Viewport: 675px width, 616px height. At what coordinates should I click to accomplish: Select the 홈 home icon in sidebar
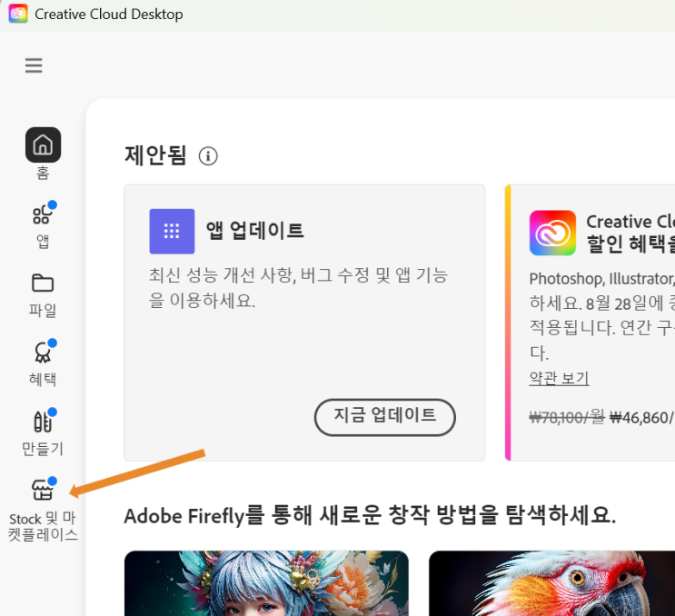click(x=43, y=144)
